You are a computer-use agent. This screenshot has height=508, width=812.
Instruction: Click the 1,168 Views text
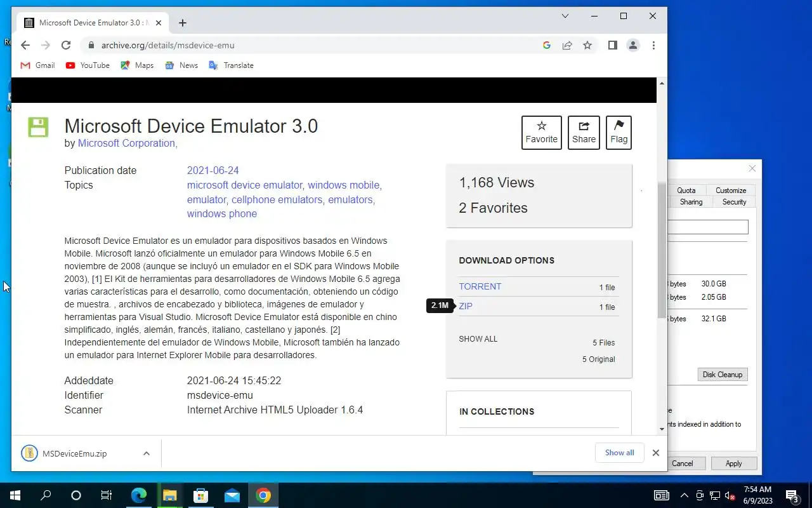pos(497,183)
